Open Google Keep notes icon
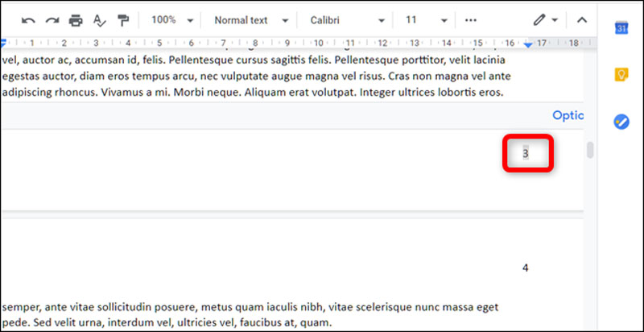This screenshot has width=644, height=332. pos(621,75)
